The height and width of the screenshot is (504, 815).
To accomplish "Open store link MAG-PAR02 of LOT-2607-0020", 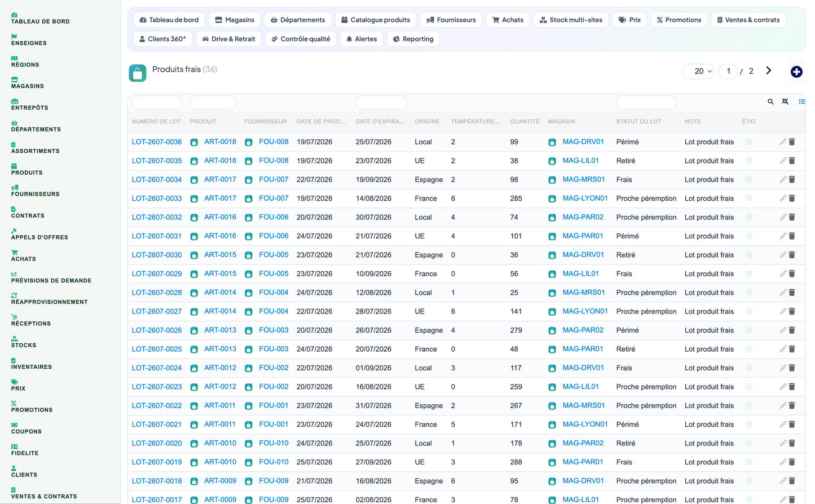I will point(583,443).
